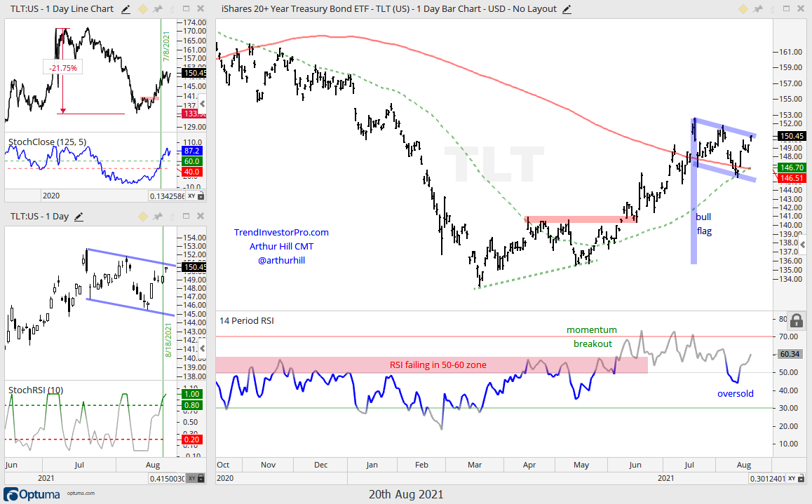Edit title pencil on iShares Bar Chart panel

567,9
